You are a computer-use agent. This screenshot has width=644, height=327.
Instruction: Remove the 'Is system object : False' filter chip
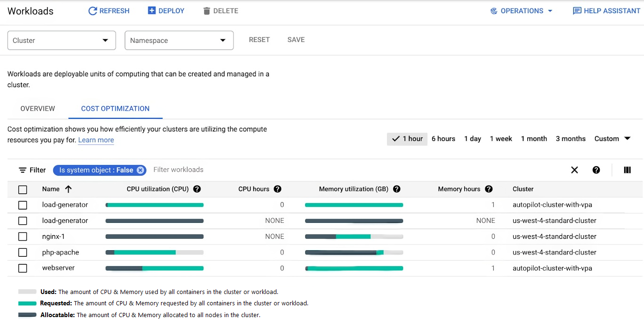(x=140, y=170)
